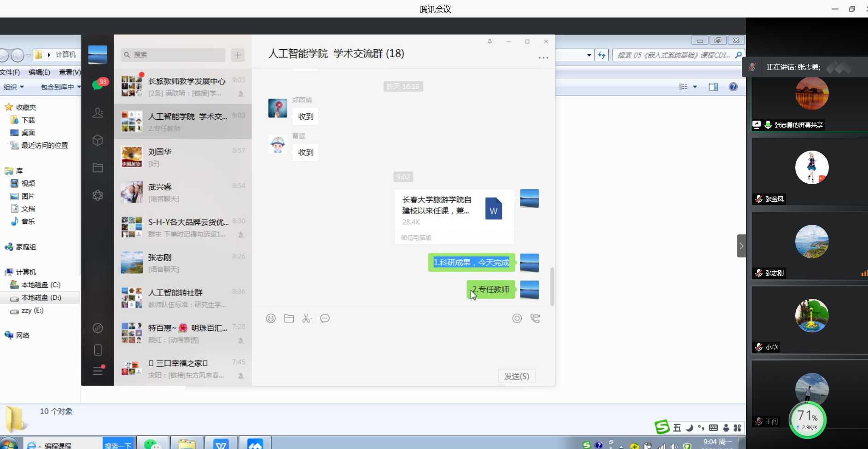Open WeChat chats icon with 93 badge
The image size is (868, 449).
point(98,85)
